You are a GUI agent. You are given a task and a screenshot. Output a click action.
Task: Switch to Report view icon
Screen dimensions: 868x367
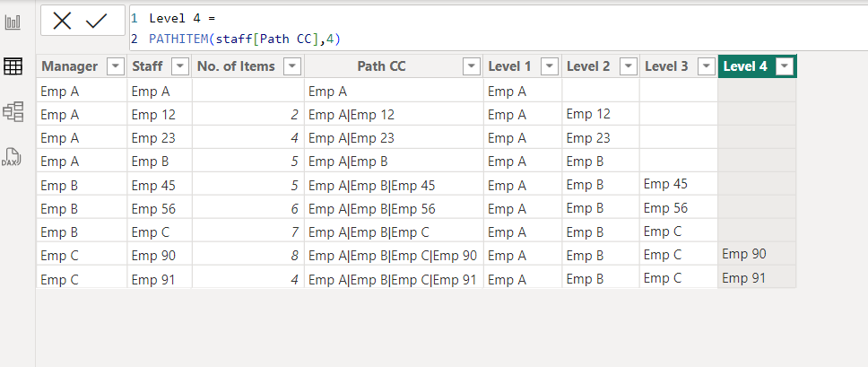pos(13,22)
